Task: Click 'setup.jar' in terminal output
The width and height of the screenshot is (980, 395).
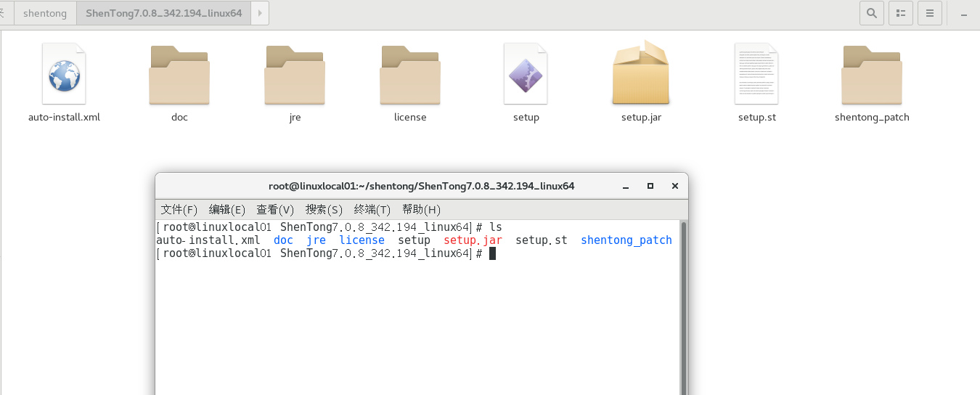Action: point(473,240)
